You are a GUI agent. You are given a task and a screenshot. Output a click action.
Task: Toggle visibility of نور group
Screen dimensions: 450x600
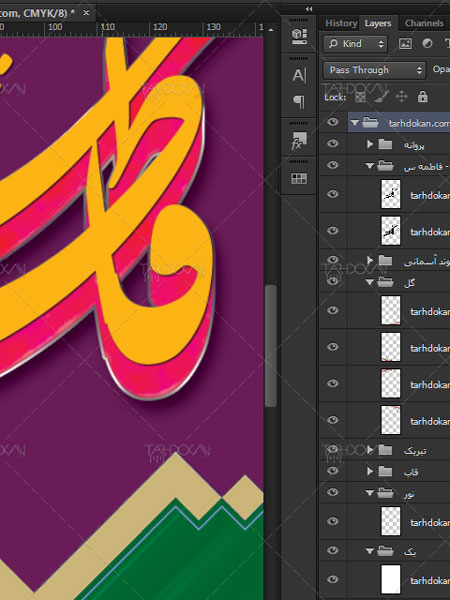coord(333,492)
